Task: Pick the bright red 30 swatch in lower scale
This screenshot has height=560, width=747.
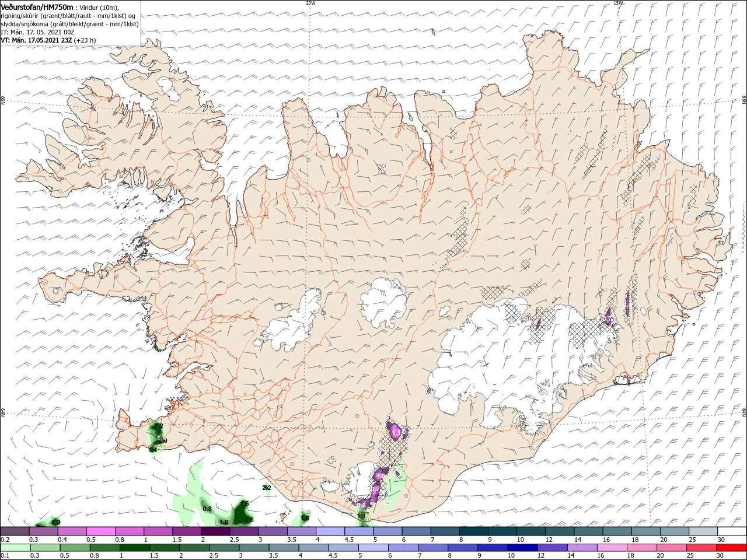Action: [x=732, y=548]
